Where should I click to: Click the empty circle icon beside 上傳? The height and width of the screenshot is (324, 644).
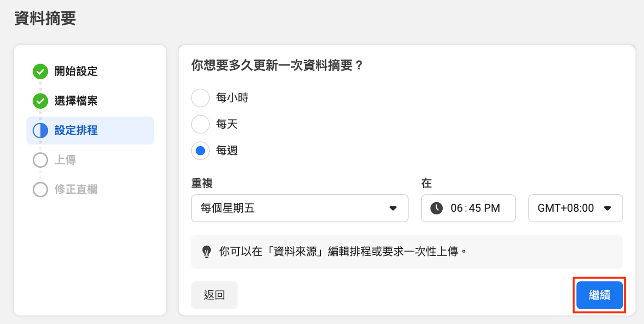tap(40, 160)
